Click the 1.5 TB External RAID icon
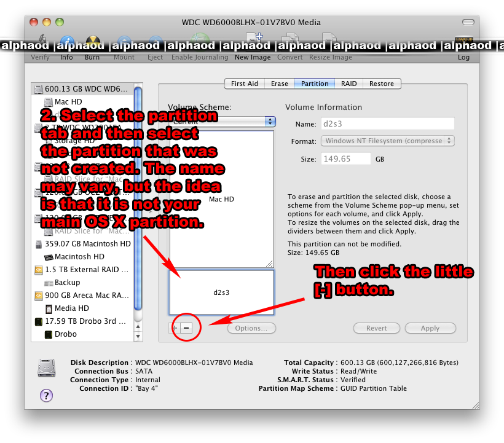The width and height of the screenshot is (504, 443). click(39, 270)
